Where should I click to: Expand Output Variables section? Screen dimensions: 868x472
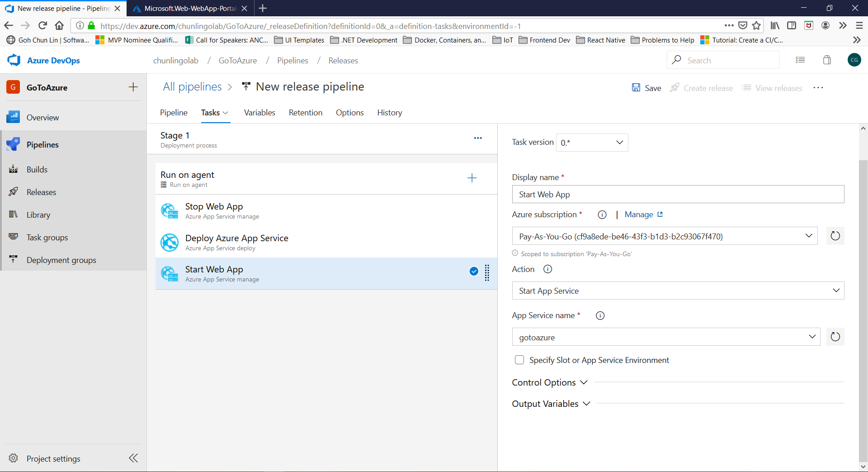click(x=551, y=404)
